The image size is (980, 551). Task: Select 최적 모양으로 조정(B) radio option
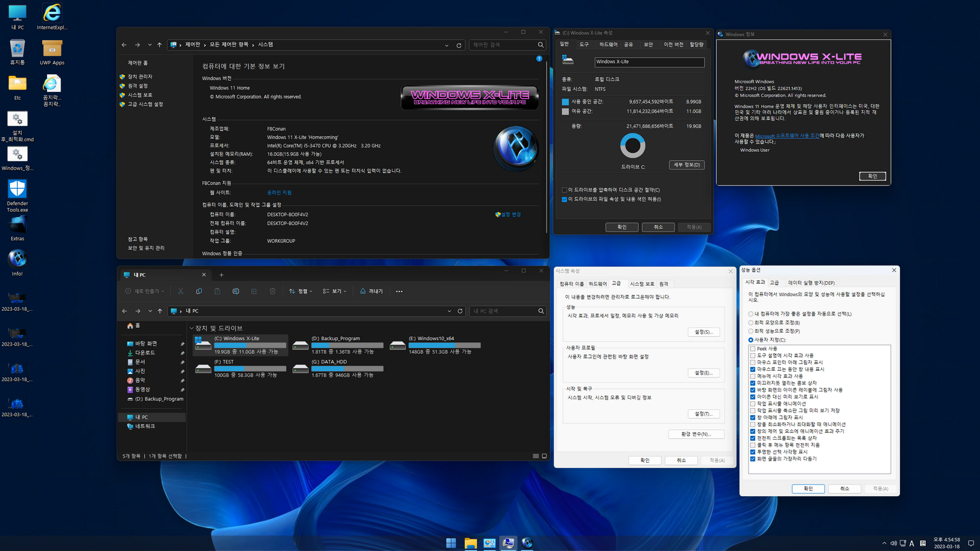point(751,323)
